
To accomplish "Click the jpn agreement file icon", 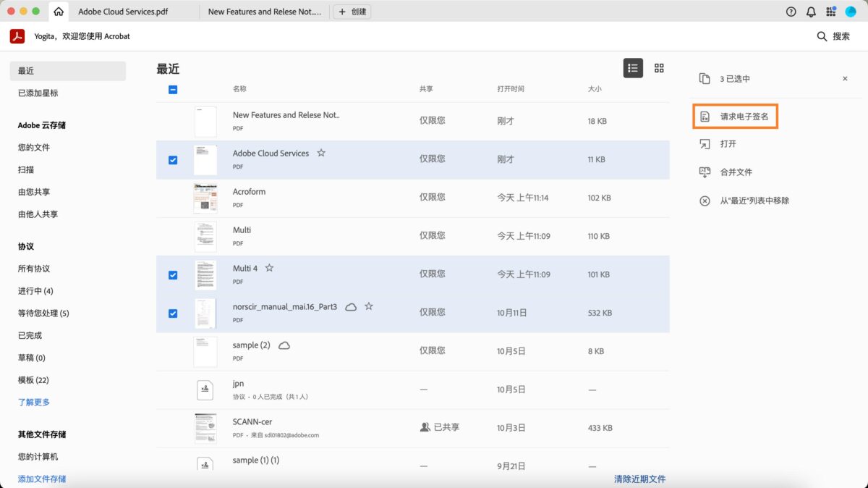I will (205, 390).
